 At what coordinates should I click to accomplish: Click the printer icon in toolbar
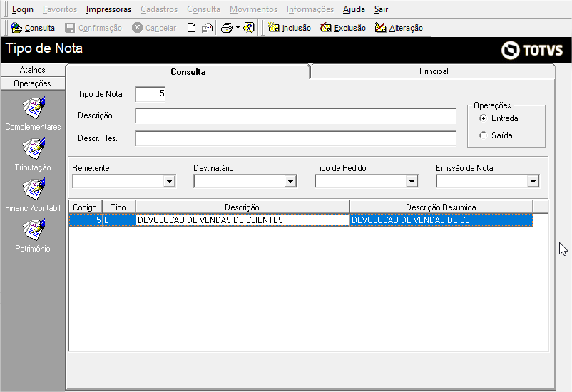click(x=227, y=28)
